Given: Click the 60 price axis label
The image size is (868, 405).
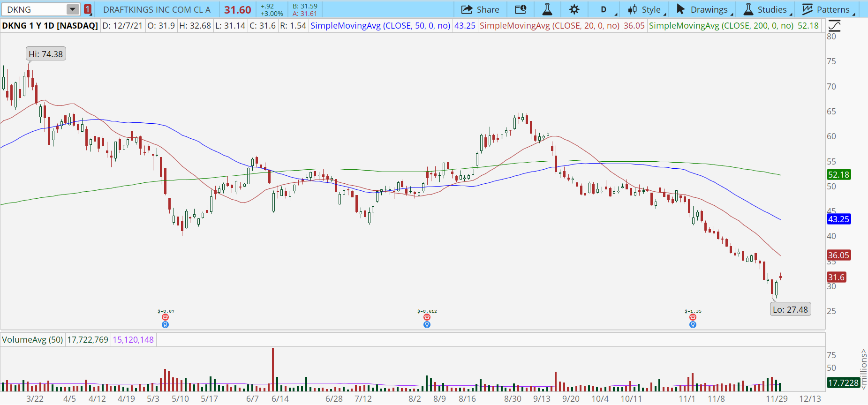Looking at the screenshot, I should pyautogui.click(x=831, y=136).
